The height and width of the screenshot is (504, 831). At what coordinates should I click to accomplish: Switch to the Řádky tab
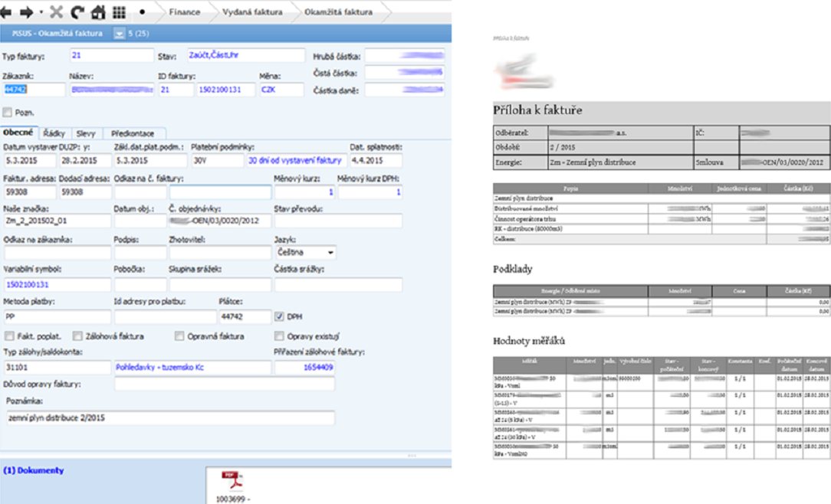[x=54, y=133]
